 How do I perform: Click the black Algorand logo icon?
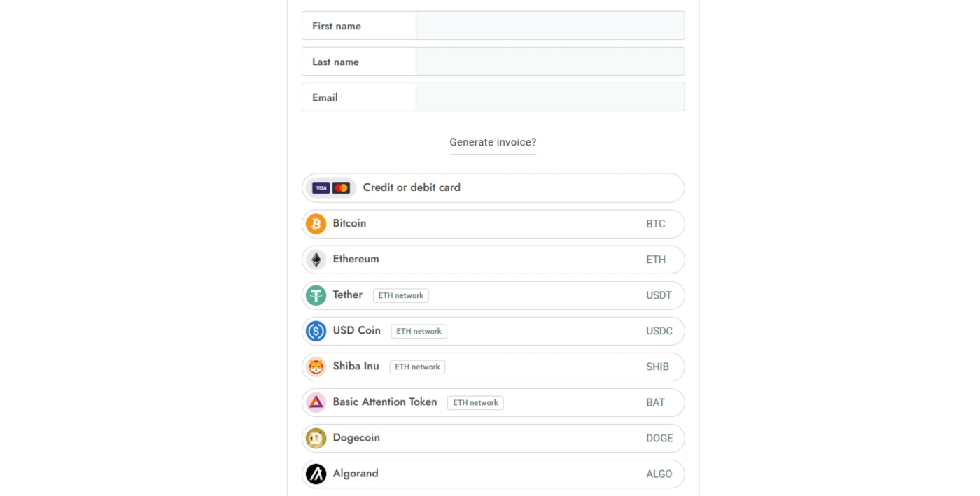(316, 474)
